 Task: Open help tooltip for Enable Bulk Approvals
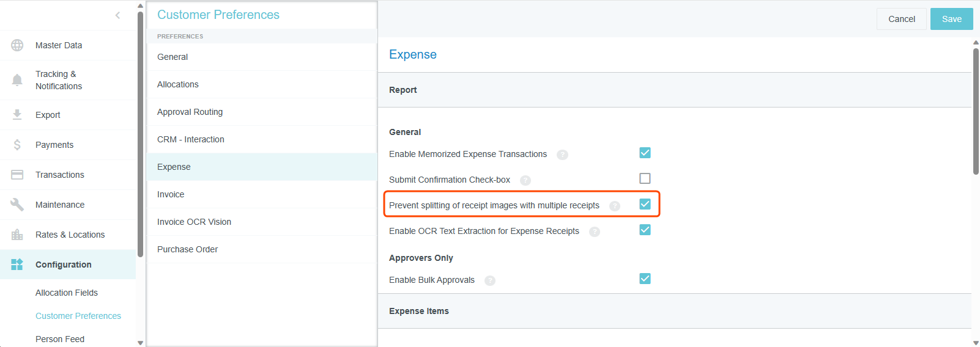(489, 280)
